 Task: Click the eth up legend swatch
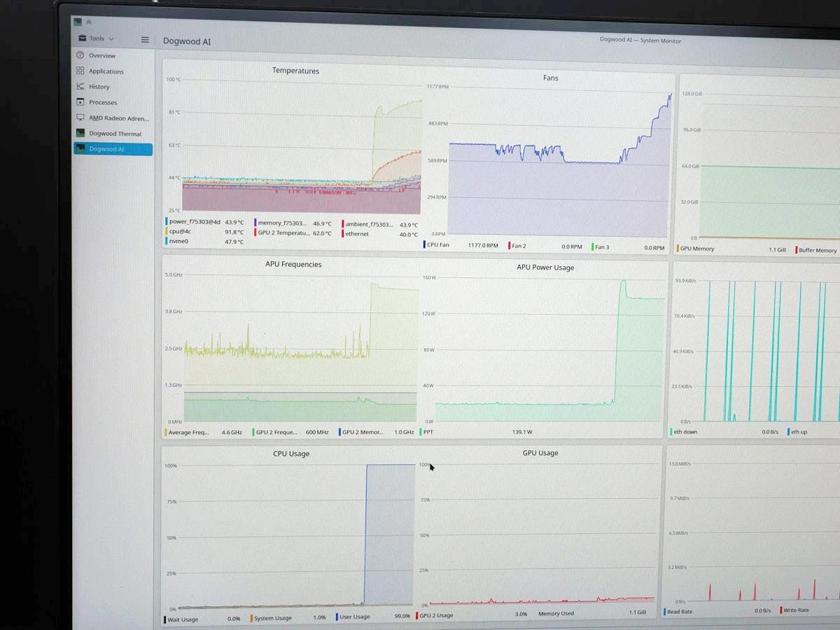[788, 432]
